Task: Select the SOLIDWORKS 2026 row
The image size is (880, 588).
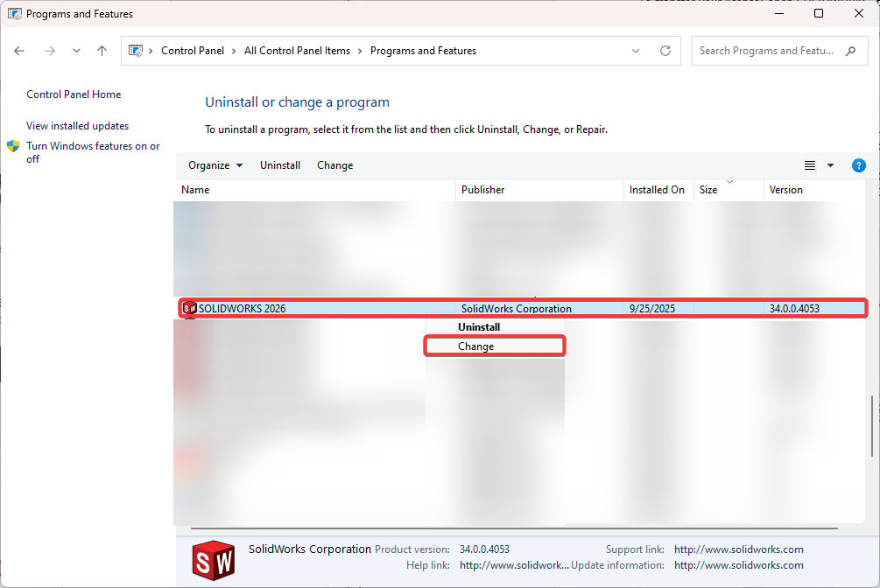Action: [x=523, y=309]
